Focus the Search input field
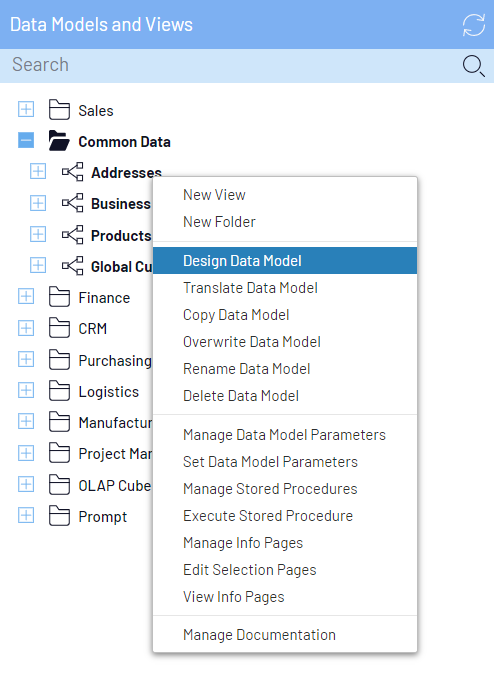This screenshot has width=494, height=676. (233, 66)
